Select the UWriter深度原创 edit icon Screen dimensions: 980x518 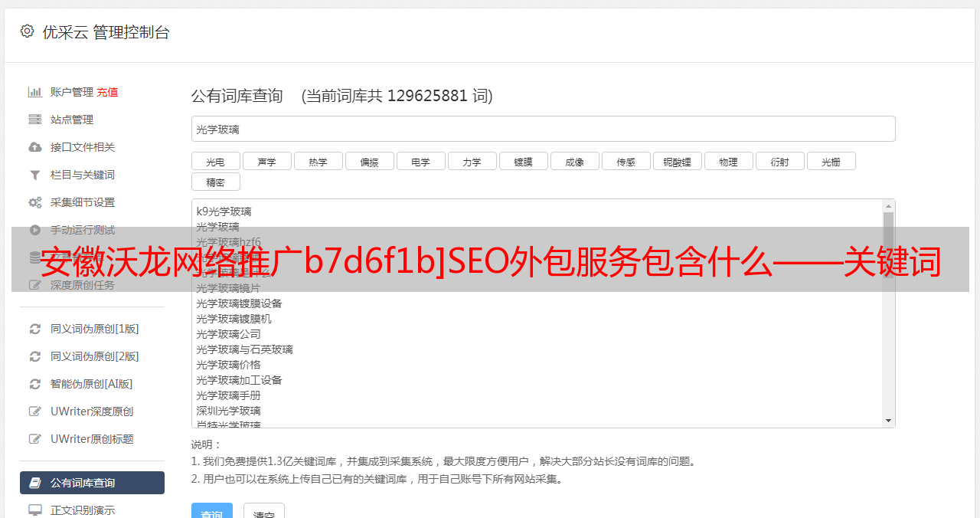coord(35,411)
